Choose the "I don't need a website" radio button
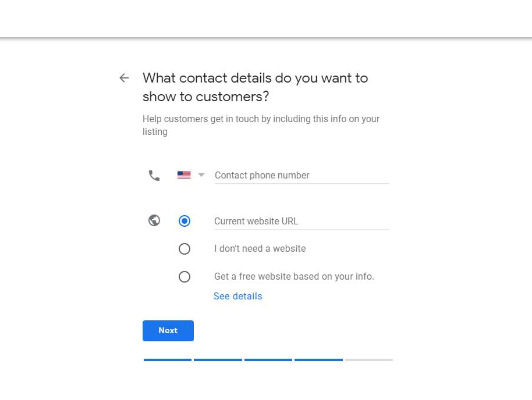This screenshot has height=400, width=532. coord(185,249)
